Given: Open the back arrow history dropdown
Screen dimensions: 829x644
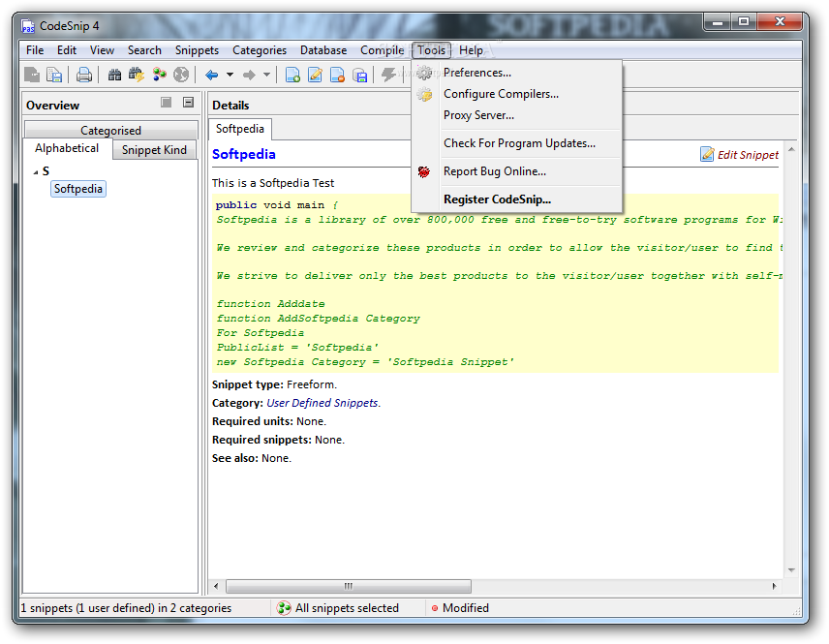Looking at the screenshot, I should 230,75.
